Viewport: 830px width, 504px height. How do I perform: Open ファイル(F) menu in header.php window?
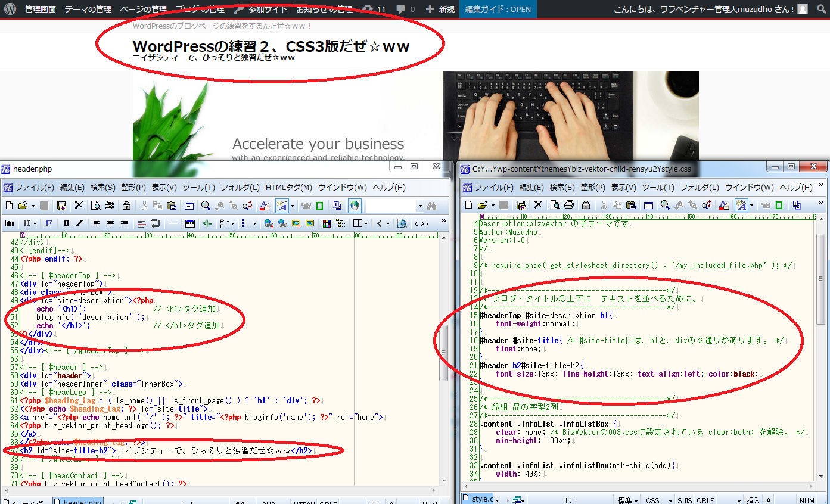point(35,188)
